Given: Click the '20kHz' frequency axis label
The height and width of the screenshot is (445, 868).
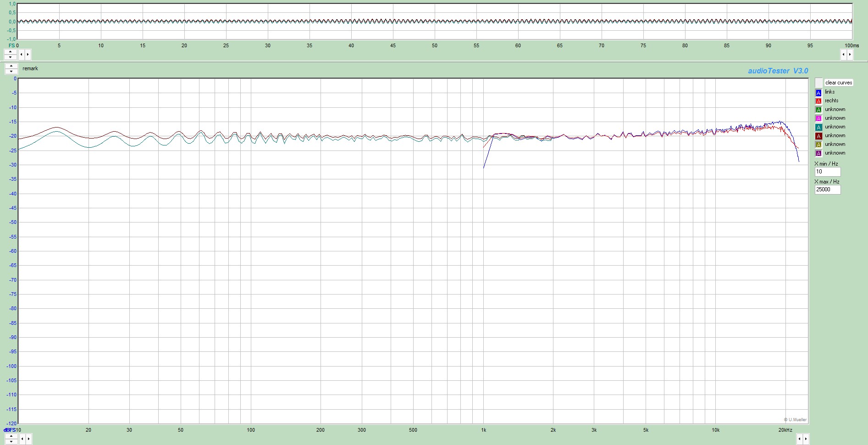Looking at the screenshot, I should tap(785, 430).
